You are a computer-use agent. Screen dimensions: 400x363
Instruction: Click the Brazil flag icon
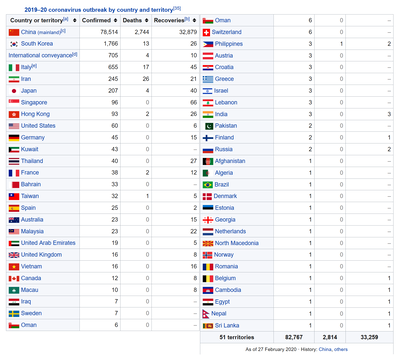[208, 185]
